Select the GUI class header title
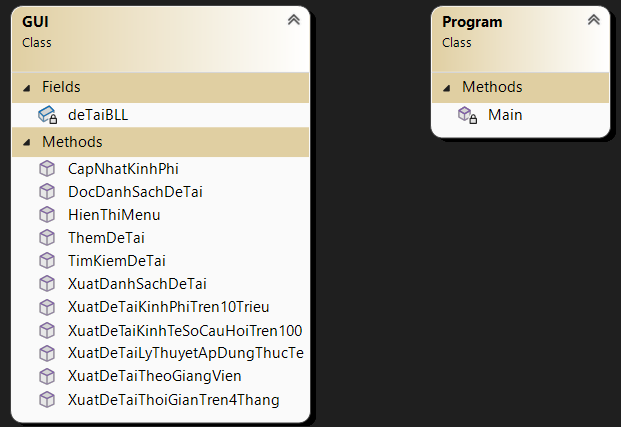621x427 pixels. (x=37, y=22)
